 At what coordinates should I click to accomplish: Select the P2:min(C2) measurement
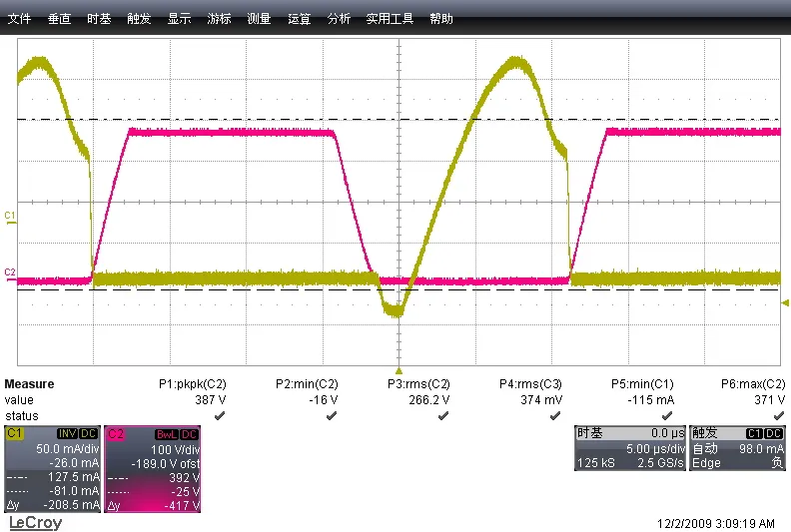tap(307, 384)
